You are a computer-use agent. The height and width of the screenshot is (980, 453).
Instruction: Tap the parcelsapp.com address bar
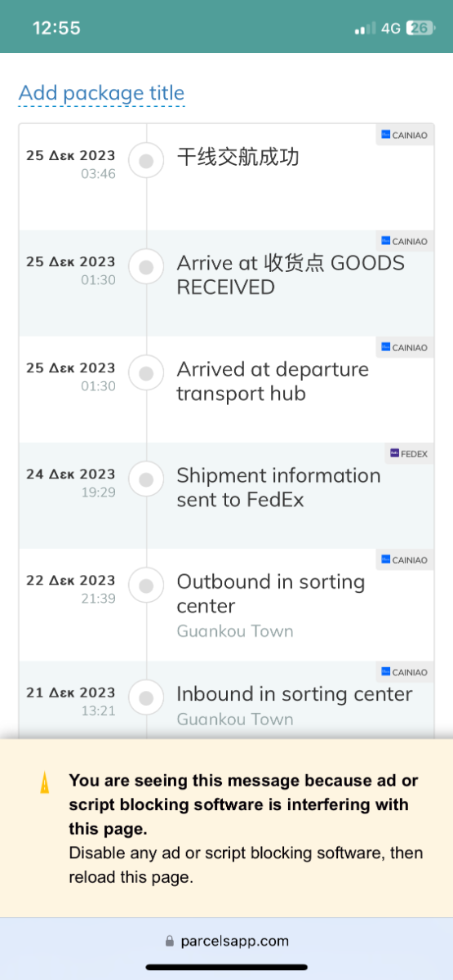point(226,941)
